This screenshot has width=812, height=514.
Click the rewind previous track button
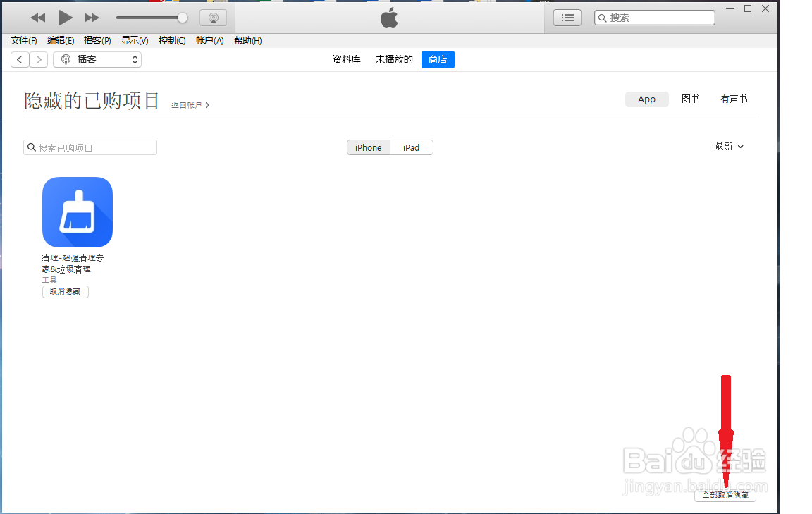[38, 18]
